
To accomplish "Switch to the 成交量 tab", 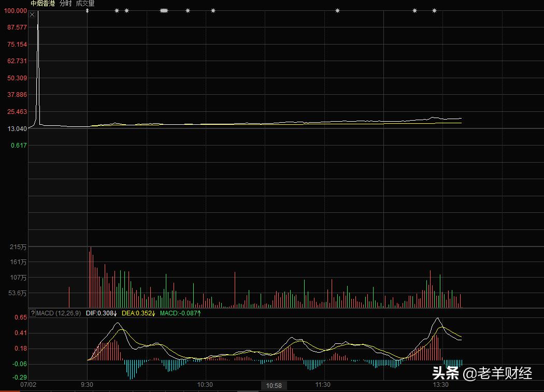I will coord(85,4).
